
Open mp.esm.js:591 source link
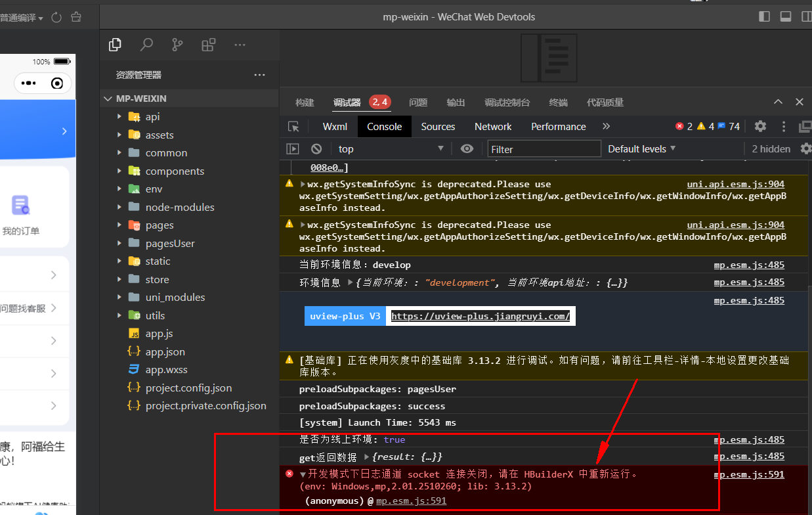click(x=749, y=474)
